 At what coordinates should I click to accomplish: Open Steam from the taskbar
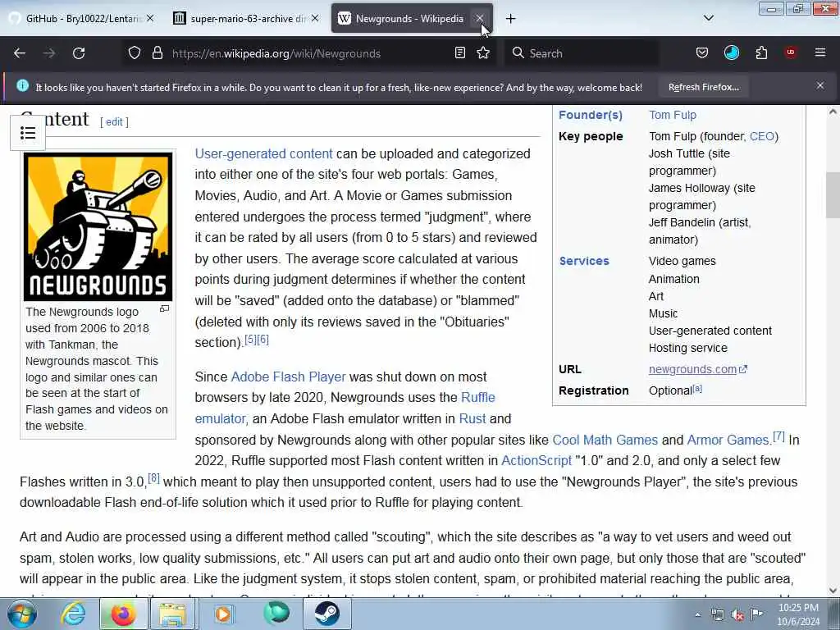(x=327, y=614)
